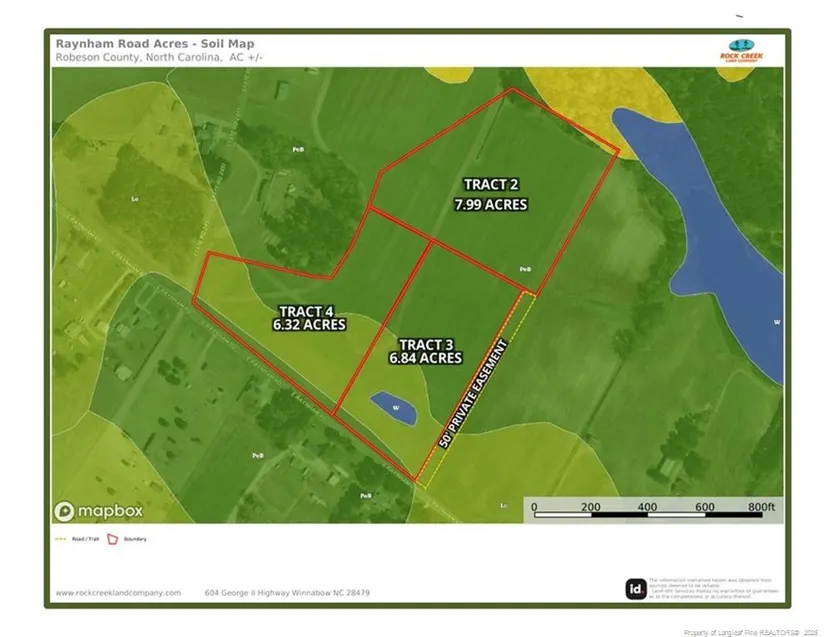Click the 400 mark on the scale bar

coord(647,507)
